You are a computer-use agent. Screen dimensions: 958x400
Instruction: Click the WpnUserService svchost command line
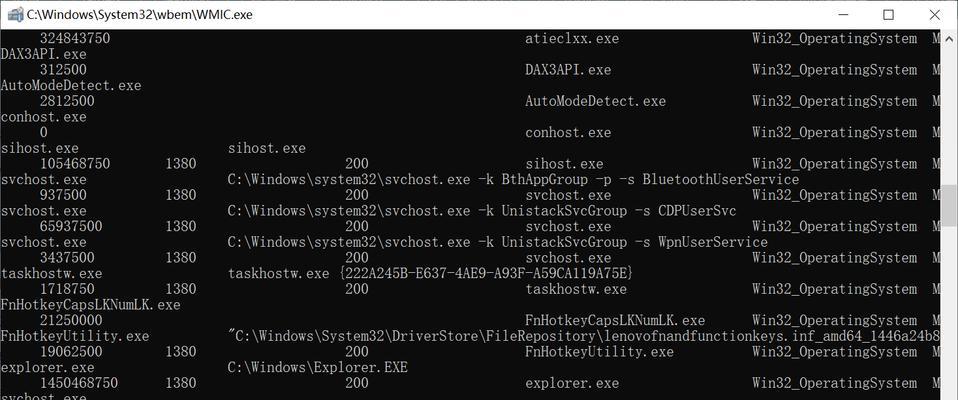coord(497,242)
